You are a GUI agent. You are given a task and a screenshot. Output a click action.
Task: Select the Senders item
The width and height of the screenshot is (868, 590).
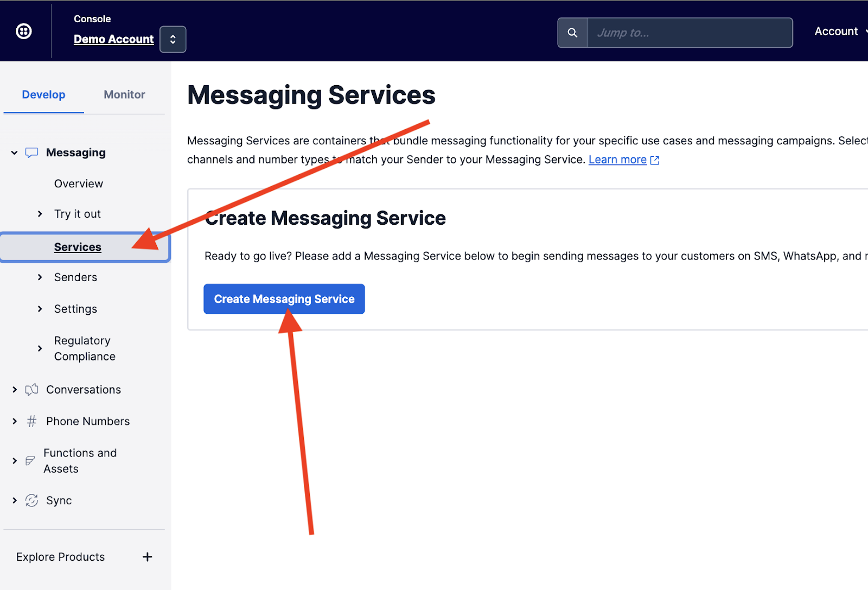point(75,277)
